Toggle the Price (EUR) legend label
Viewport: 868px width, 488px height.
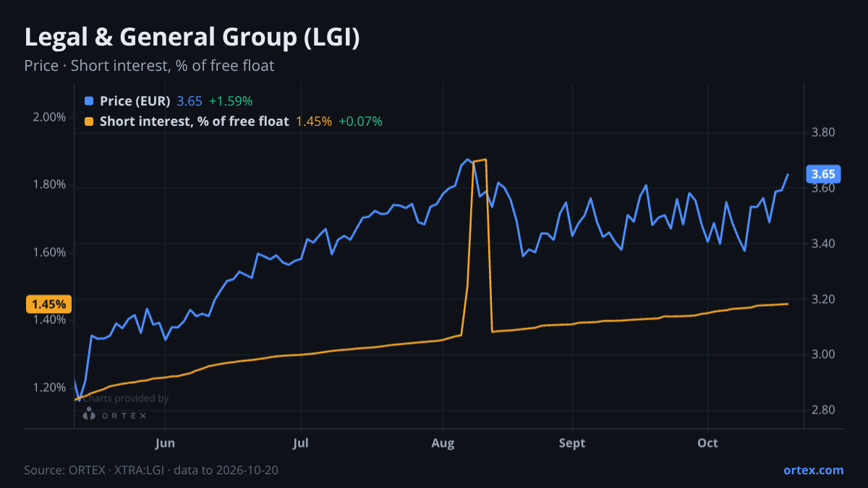pos(135,101)
